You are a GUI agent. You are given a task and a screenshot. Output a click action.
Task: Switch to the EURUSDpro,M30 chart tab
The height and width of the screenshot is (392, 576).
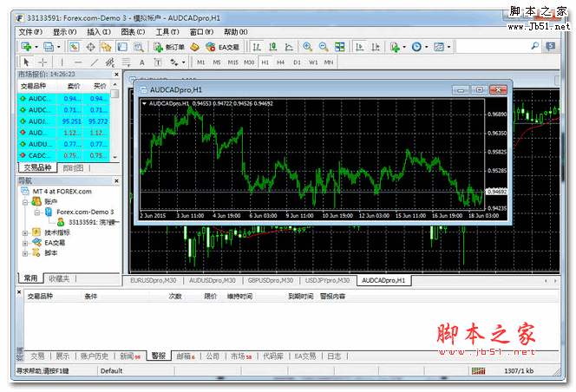154,280
